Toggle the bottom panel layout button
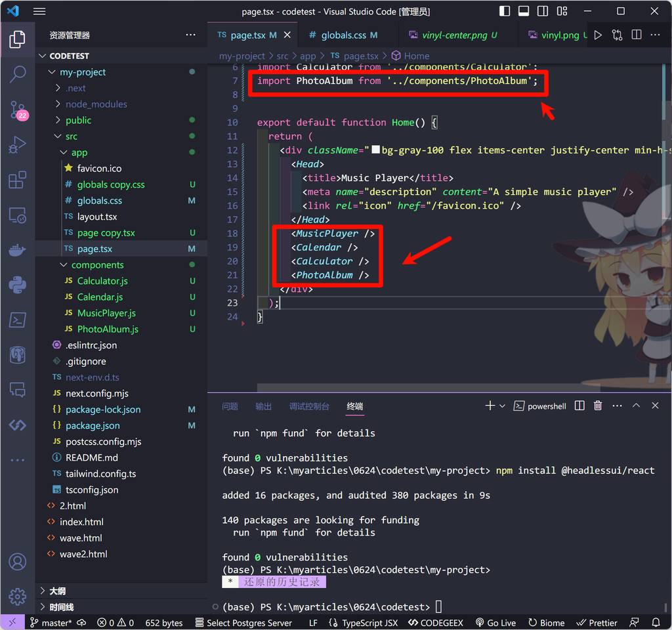This screenshot has width=672, height=630. 524,11
